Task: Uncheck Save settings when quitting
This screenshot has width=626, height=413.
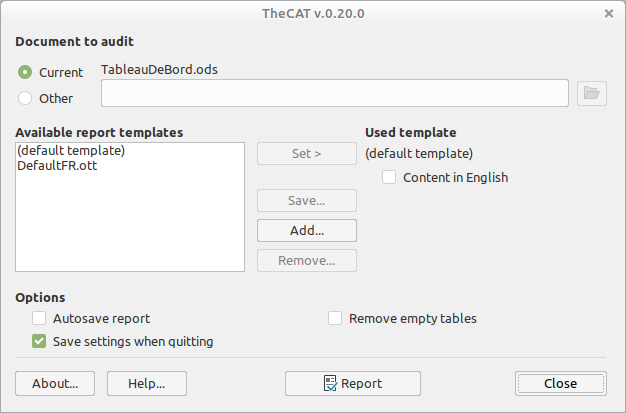Action: (x=39, y=341)
